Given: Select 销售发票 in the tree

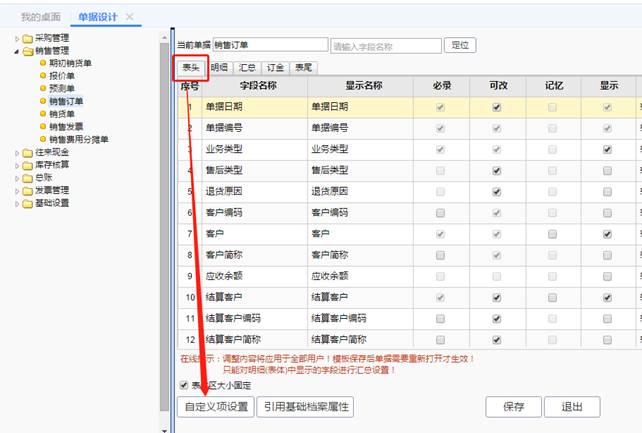Looking at the screenshot, I should click(66, 126).
